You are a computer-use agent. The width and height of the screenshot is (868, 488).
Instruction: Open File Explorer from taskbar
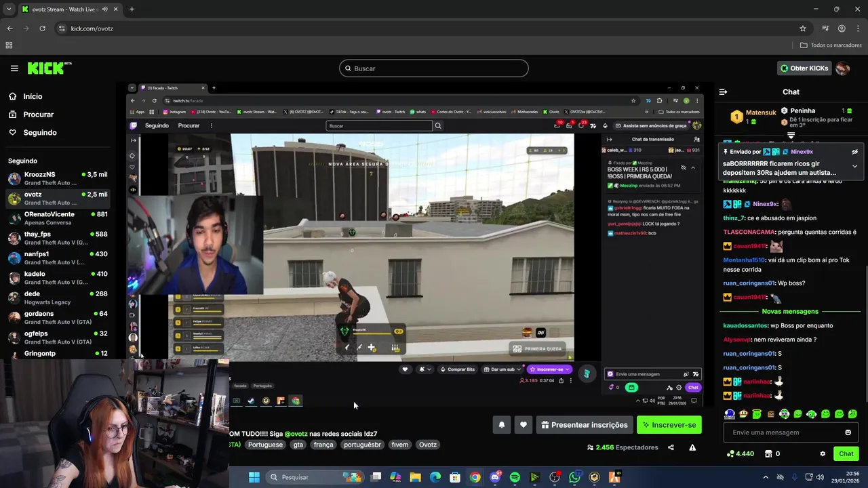point(415,477)
